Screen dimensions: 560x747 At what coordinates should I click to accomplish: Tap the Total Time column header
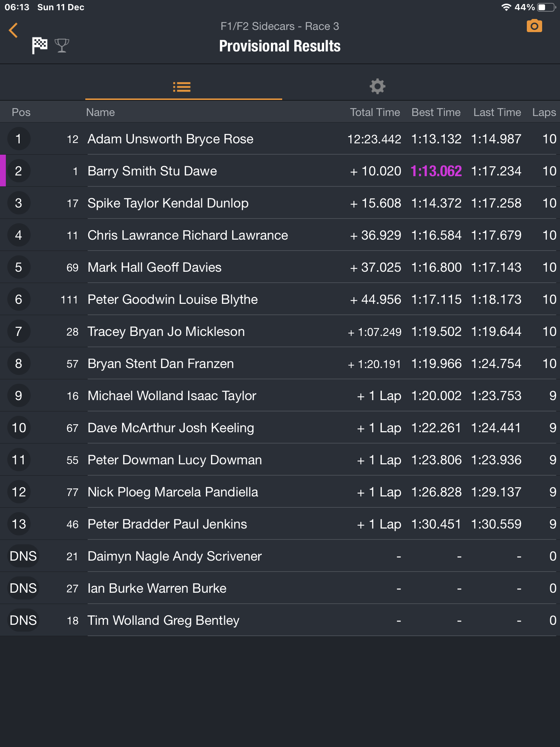375,112
